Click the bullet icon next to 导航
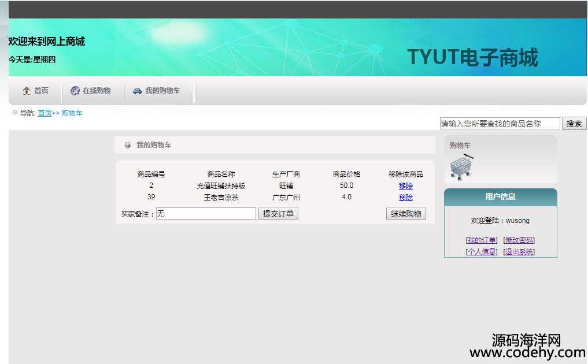Viewport: 588px width, 364px height. tap(15, 113)
